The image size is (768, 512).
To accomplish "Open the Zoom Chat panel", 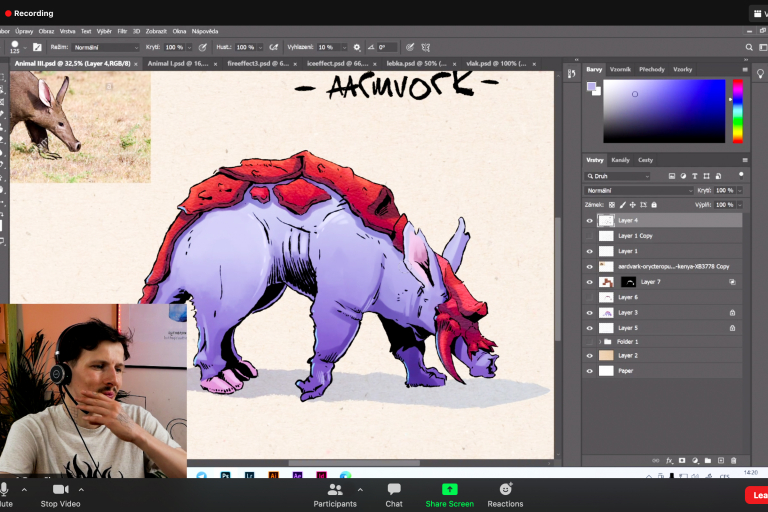I will click(x=394, y=489).
